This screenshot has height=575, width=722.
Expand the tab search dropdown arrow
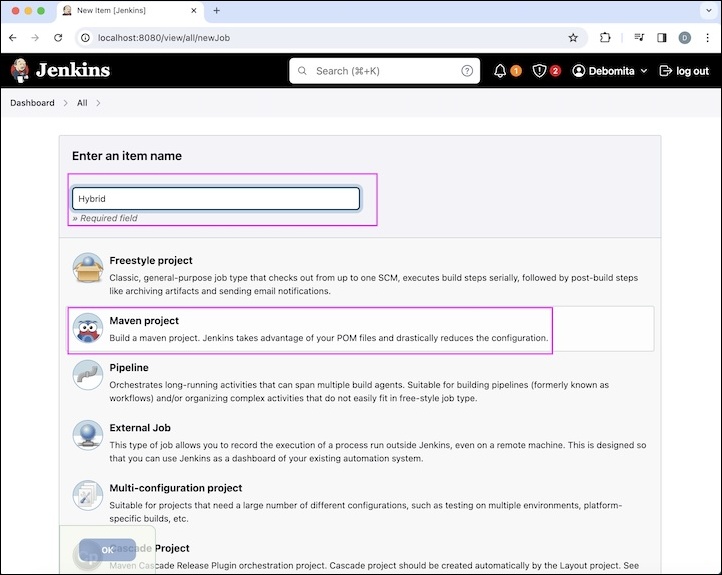point(709,11)
